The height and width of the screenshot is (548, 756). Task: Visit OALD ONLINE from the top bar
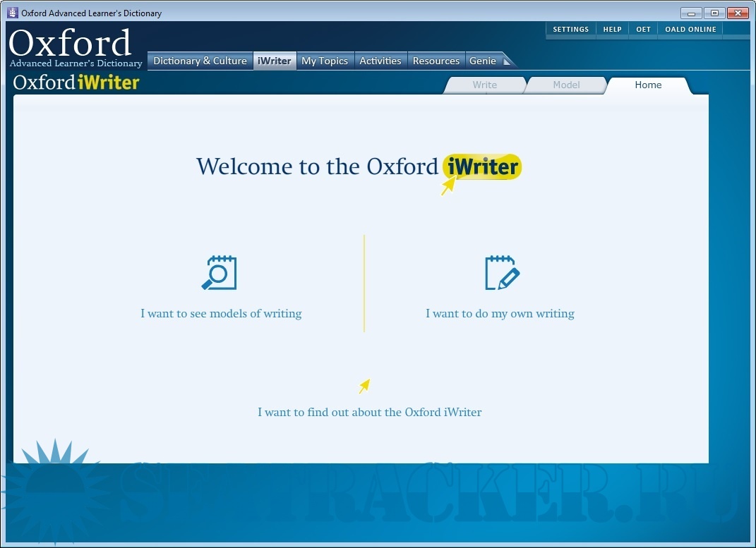coord(690,30)
